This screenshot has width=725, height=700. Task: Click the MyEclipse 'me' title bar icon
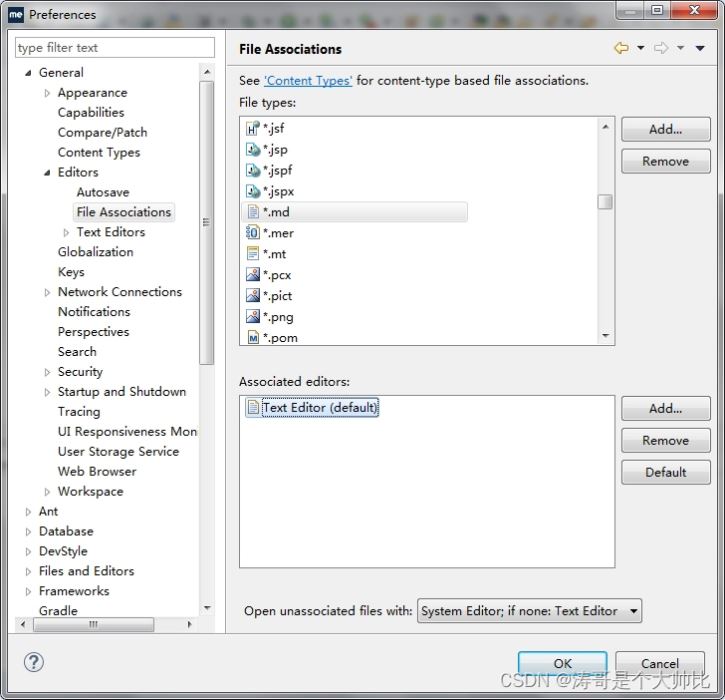(x=16, y=14)
